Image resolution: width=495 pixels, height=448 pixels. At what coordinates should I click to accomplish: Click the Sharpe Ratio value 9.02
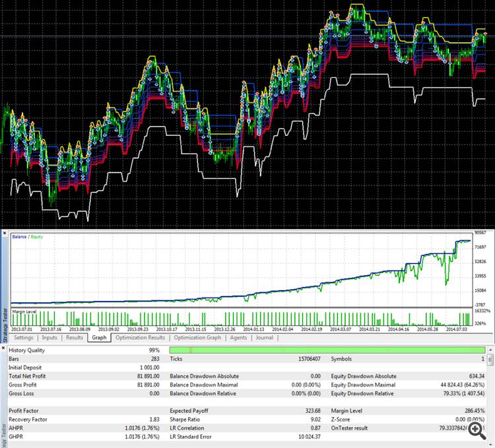pyautogui.click(x=315, y=419)
